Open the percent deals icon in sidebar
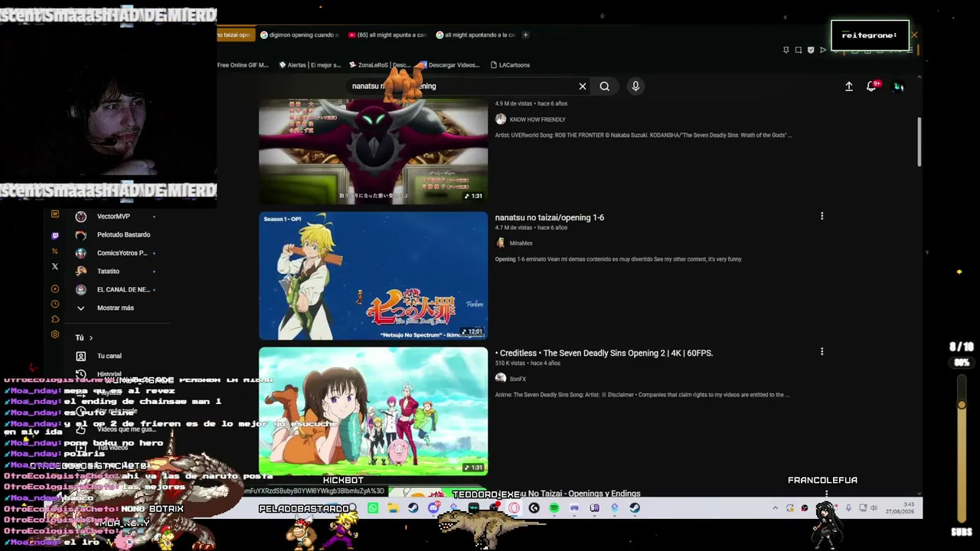This screenshot has width=980, height=551. coord(55,251)
